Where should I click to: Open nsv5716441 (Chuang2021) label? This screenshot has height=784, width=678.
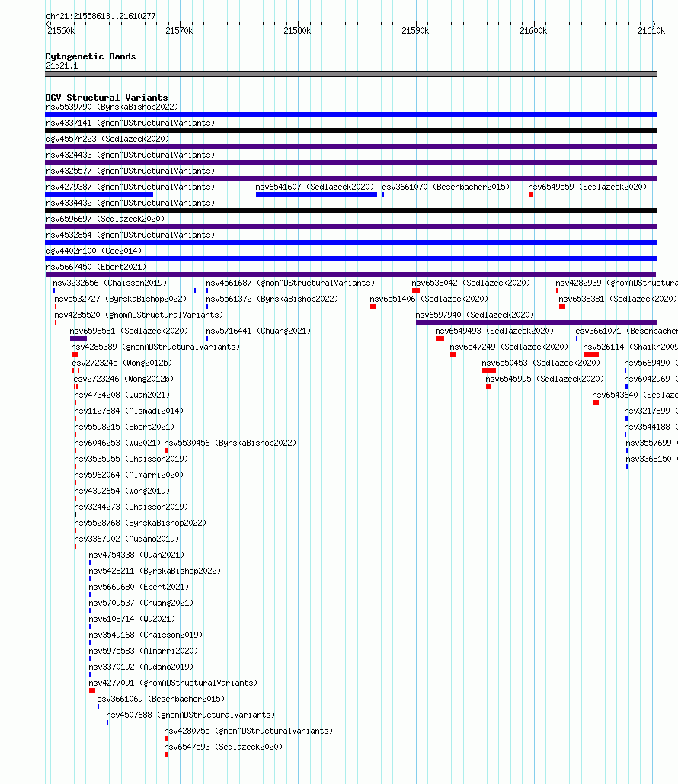coord(258,331)
